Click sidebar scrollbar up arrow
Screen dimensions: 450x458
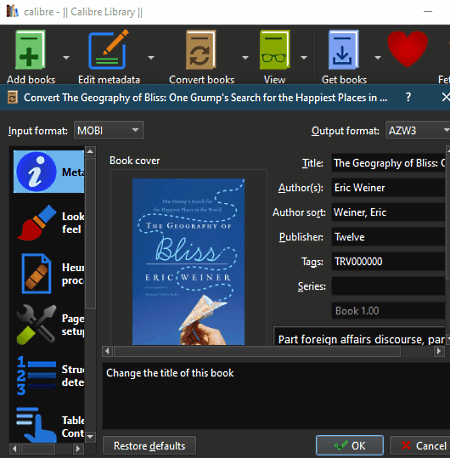90,152
